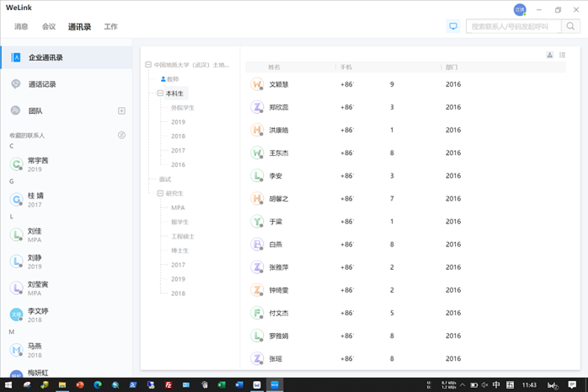Click in the contact search field

tap(512, 26)
